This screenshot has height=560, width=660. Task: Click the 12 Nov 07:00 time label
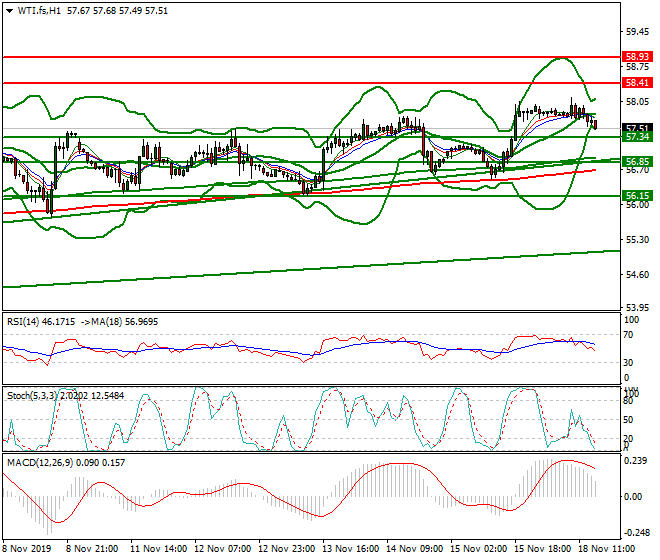[223, 549]
